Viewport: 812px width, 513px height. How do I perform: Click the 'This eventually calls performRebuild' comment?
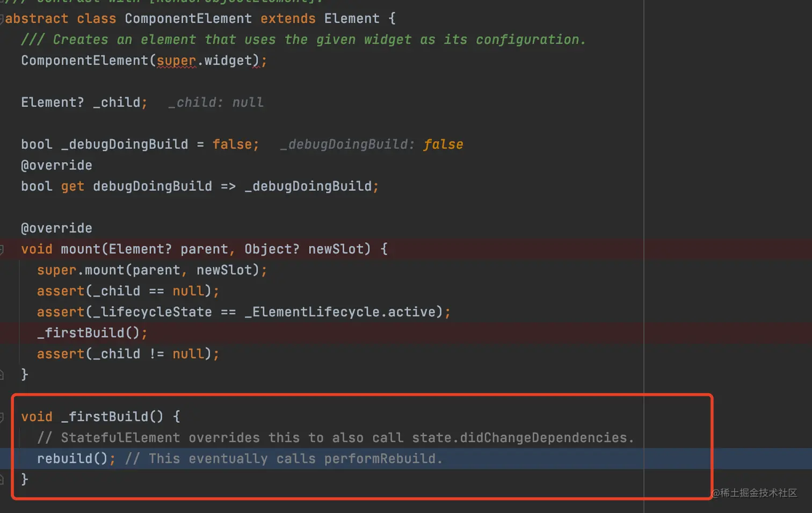(x=284, y=459)
